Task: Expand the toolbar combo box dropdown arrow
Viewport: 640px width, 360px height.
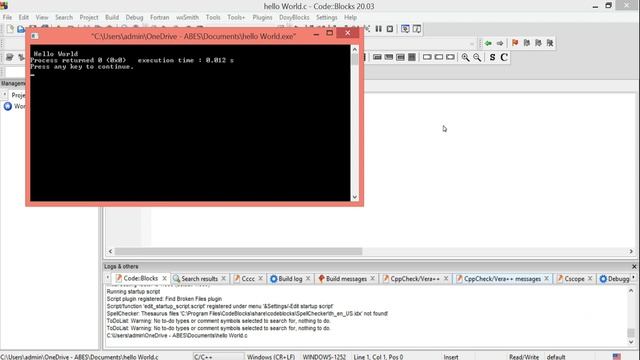Action: tap(472, 43)
